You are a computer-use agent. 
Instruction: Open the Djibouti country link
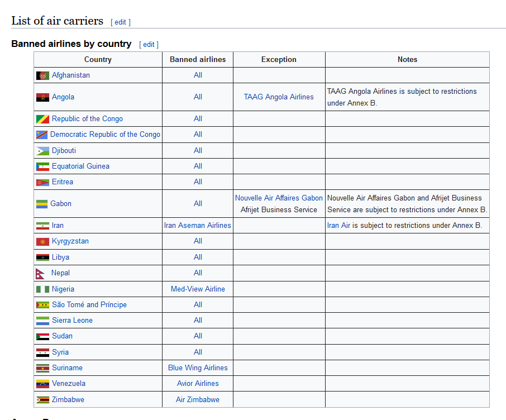click(x=64, y=151)
